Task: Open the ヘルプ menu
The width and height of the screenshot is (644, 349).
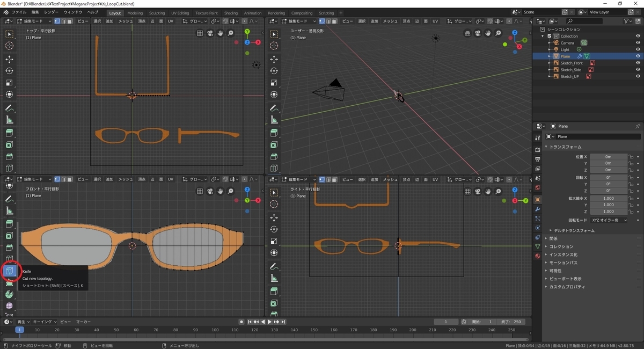Action: [x=92, y=12]
